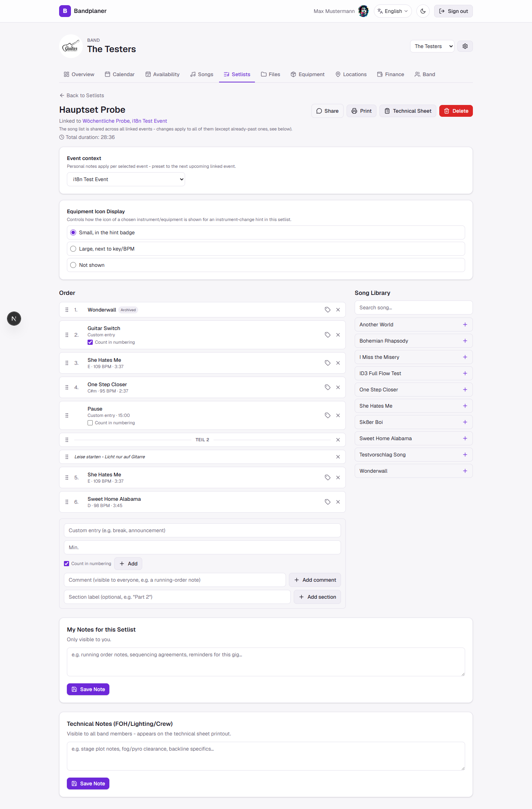Go Back to Setlists
Image resolution: width=532 pixels, height=809 pixels.
tap(82, 95)
